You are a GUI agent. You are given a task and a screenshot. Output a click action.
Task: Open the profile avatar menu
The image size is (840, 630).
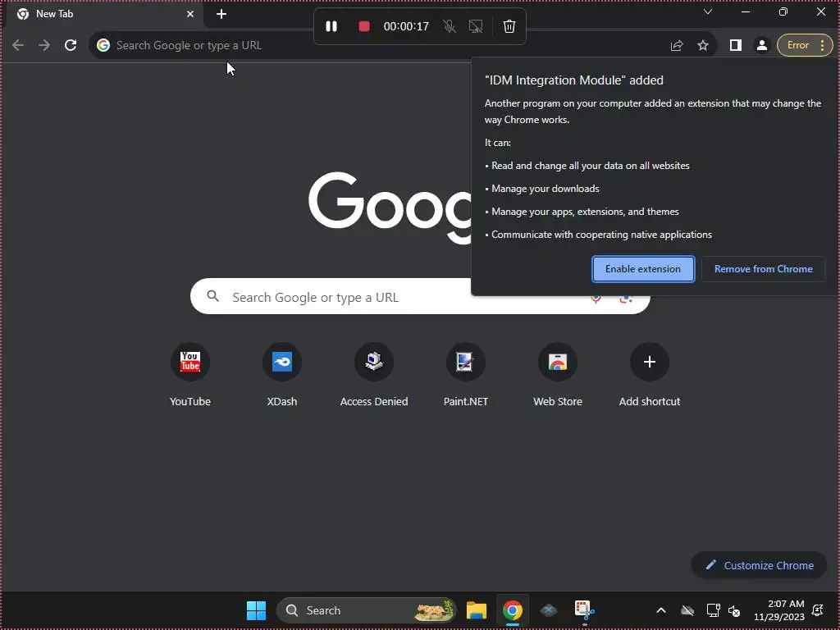pos(762,46)
